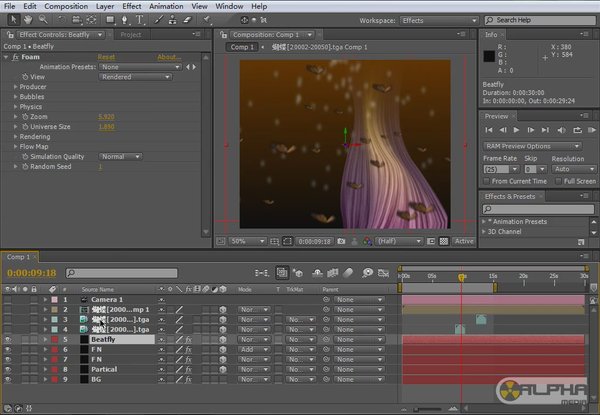Screen dimensions: 600x415
Task: Click the About link for Foam
Action: pyautogui.click(x=168, y=57)
